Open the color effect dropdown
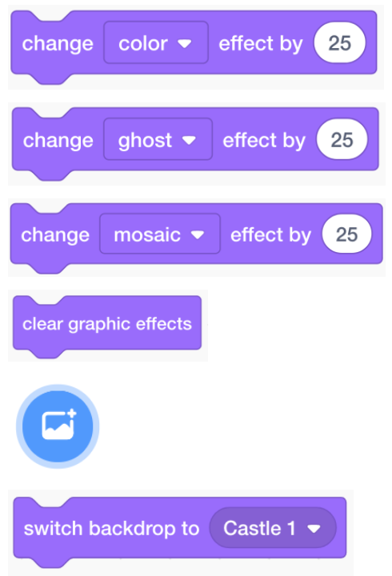This screenshot has height=576, width=392. [x=156, y=43]
